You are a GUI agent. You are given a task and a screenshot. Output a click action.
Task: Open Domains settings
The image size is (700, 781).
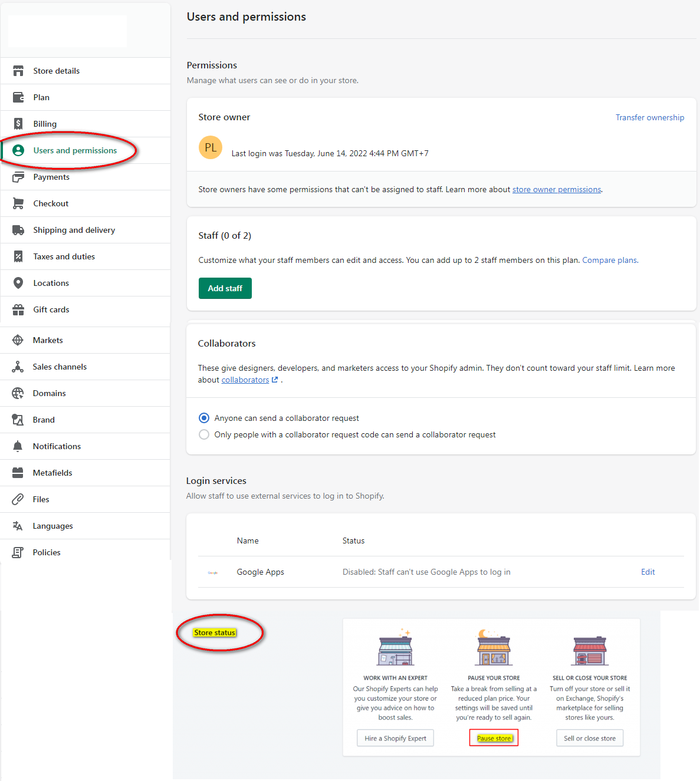click(86, 393)
